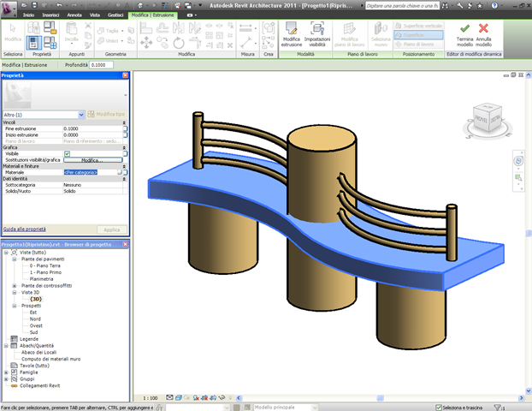532x411 pixels.
Task: Toggle Seleziona e trascina checkbox
Action: [x=439, y=407]
